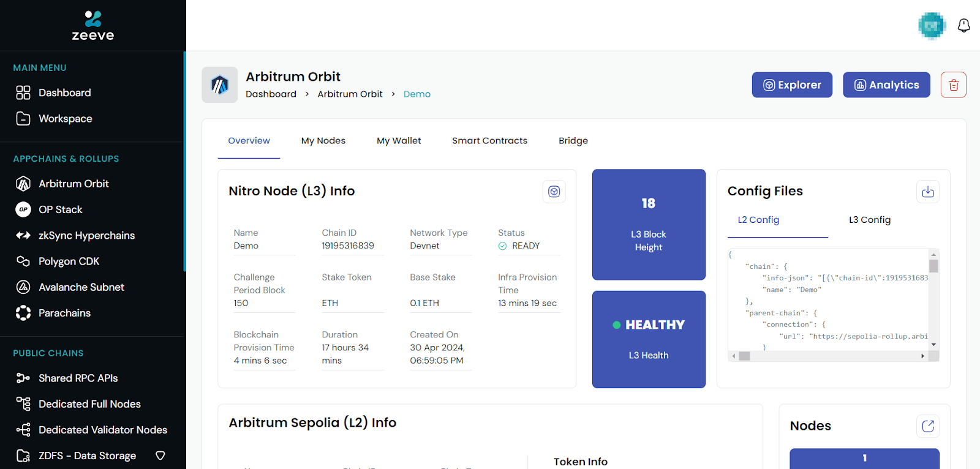Switch to the Overview tab
This screenshot has height=469, width=980.
(249, 141)
